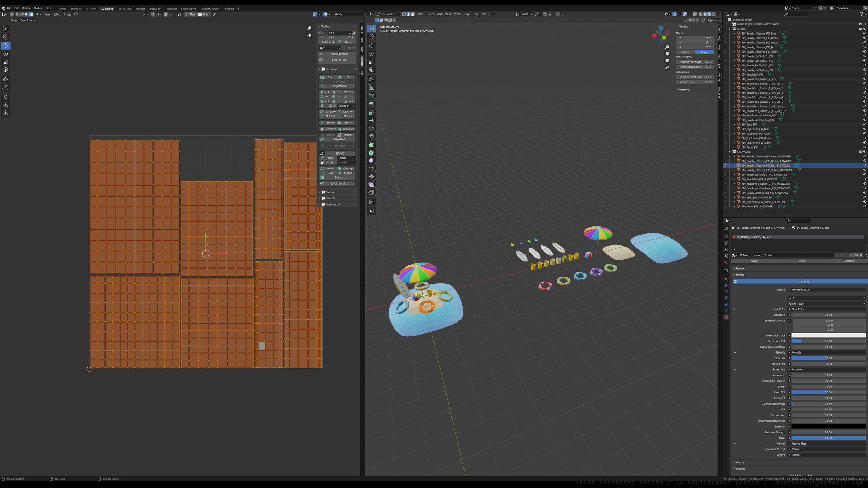Toggle visibility of SM_Sand_JFG object
The width and height of the screenshot is (868, 488).
864,125
